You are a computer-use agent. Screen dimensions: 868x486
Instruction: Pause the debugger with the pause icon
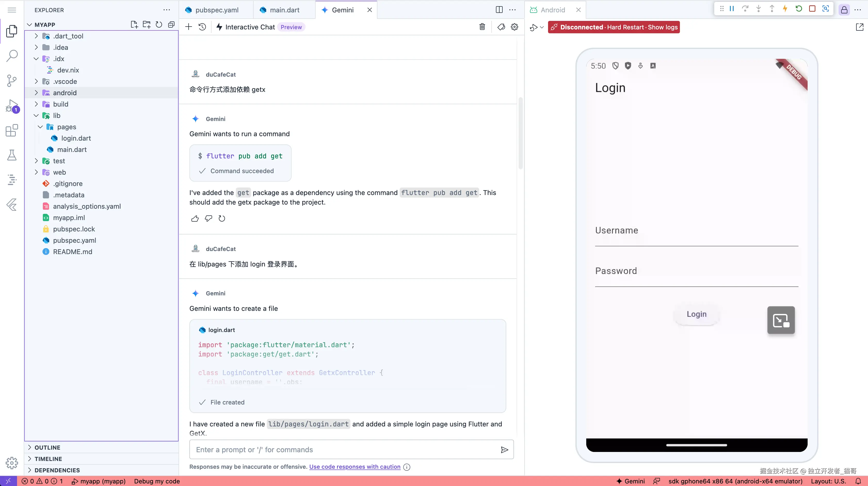click(731, 9)
